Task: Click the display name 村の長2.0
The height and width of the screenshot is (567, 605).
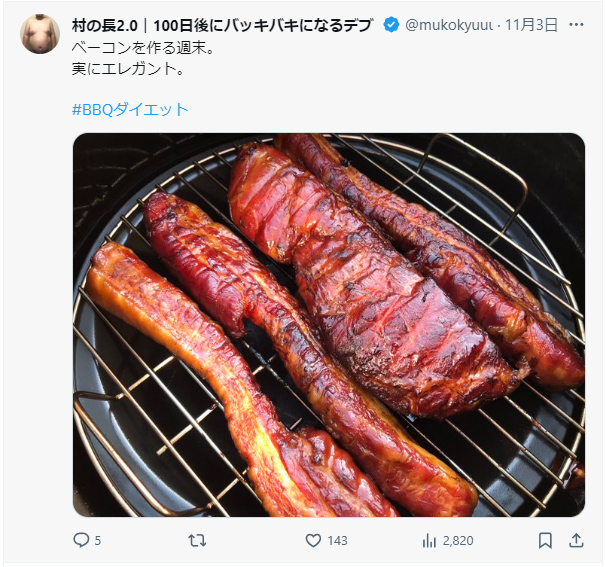Action: coord(110,25)
